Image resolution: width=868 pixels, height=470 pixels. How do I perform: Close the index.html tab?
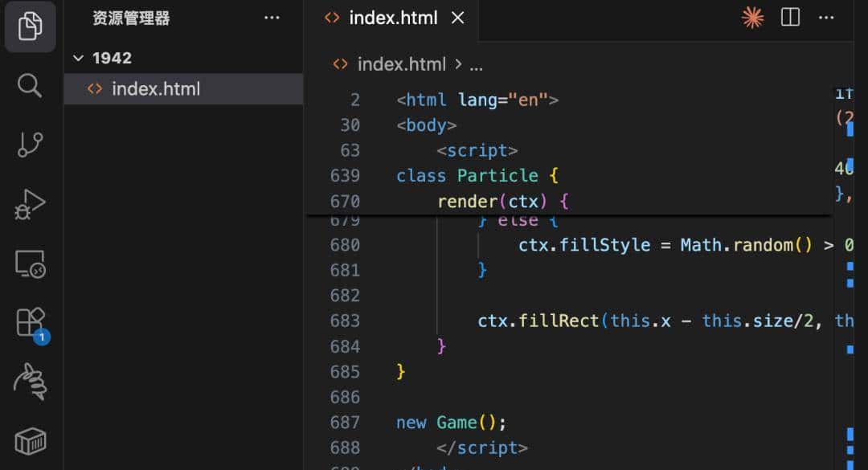coord(458,18)
